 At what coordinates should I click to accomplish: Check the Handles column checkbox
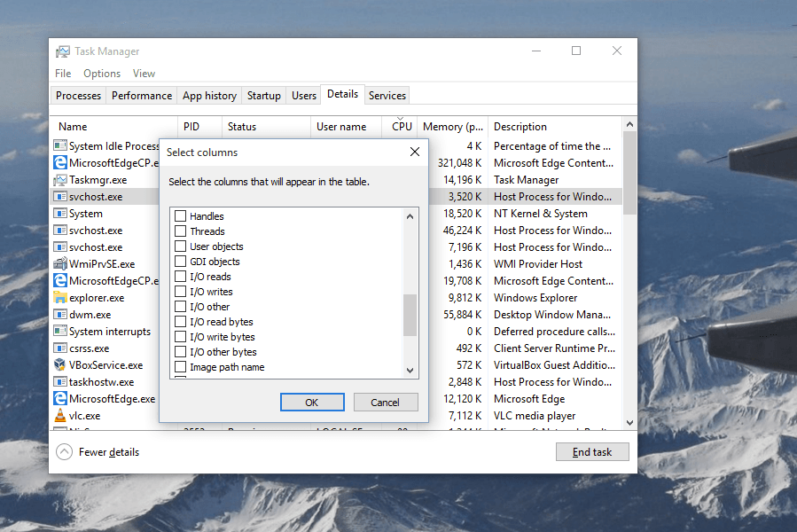(181, 215)
